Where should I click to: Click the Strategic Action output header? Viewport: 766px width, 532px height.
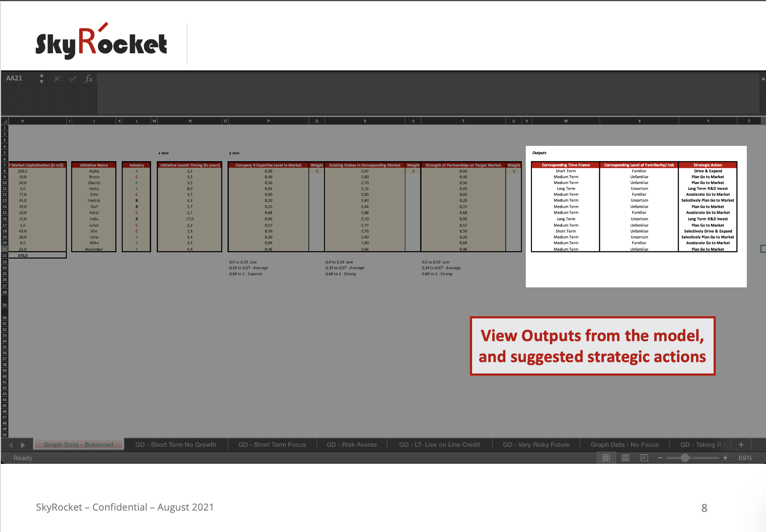click(x=708, y=165)
